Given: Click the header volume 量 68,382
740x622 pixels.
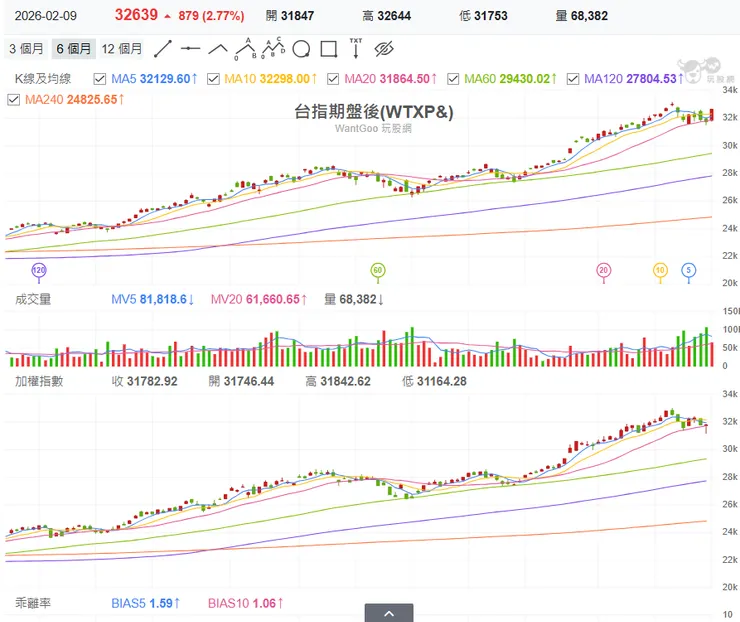Looking at the screenshot, I should (581, 16).
